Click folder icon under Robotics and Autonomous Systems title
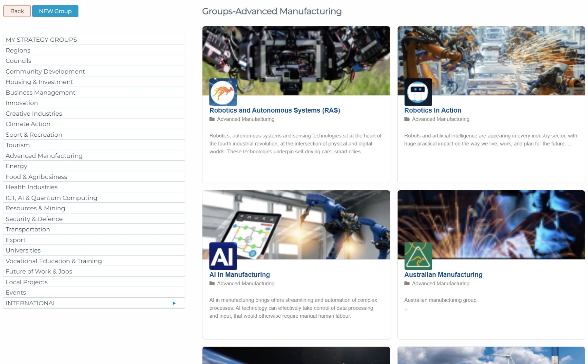588x364 pixels. tap(212, 119)
